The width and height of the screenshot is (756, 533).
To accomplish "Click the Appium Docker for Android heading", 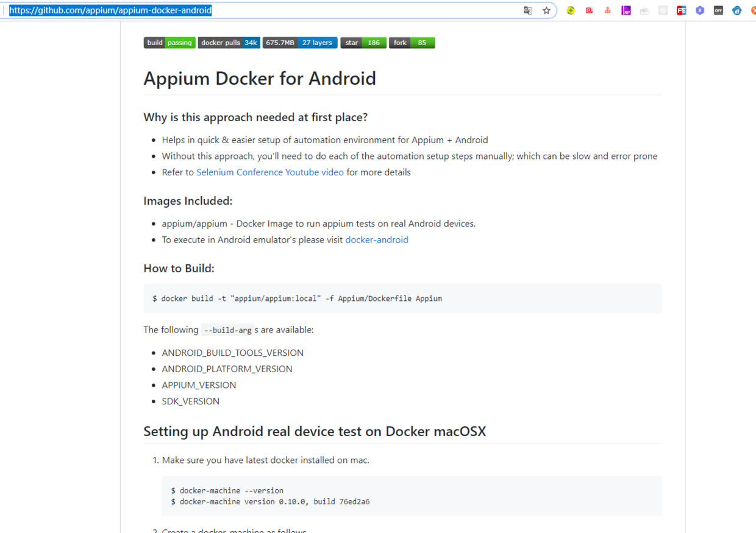I will click(260, 79).
